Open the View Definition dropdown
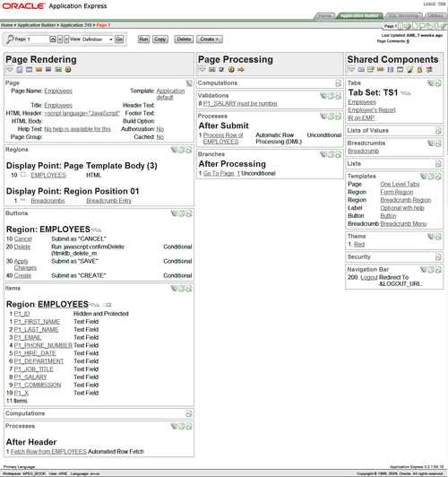 point(98,39)
